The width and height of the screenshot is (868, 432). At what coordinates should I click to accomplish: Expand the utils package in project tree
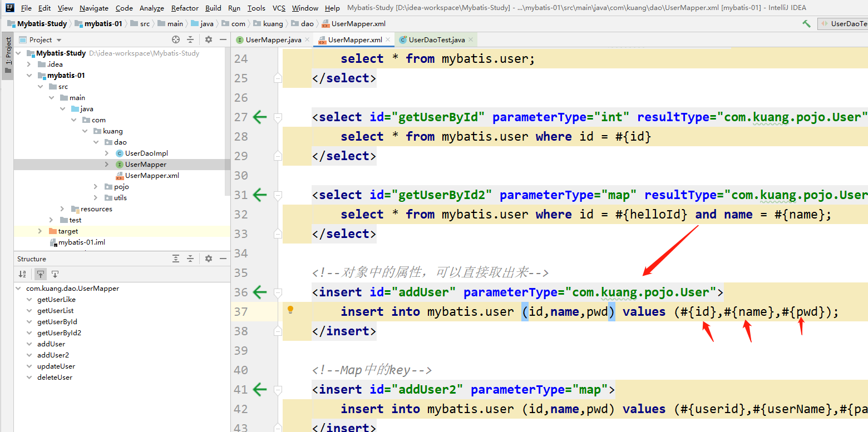click(96, 197)
